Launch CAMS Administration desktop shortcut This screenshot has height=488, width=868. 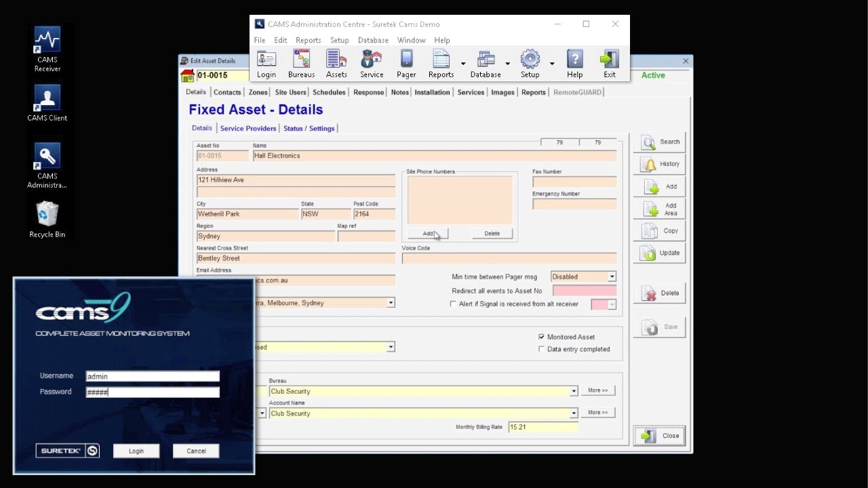47,166
